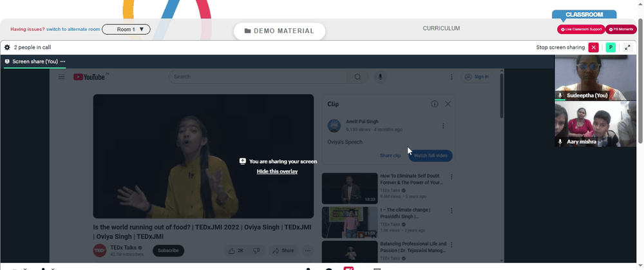The height and width of the screenshot is (270, 644).
Task: Open I – The climate change thumbnail
Action: pos(350,222)
